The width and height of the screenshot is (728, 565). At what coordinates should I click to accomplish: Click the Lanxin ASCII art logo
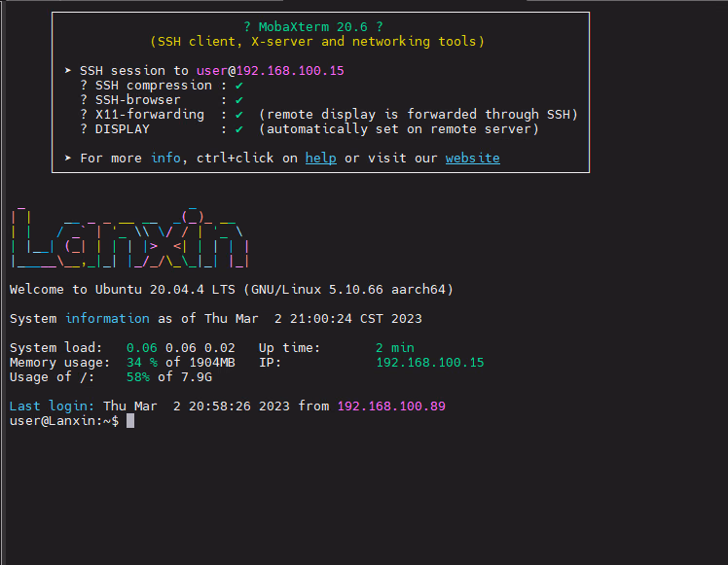coord(129,237)
